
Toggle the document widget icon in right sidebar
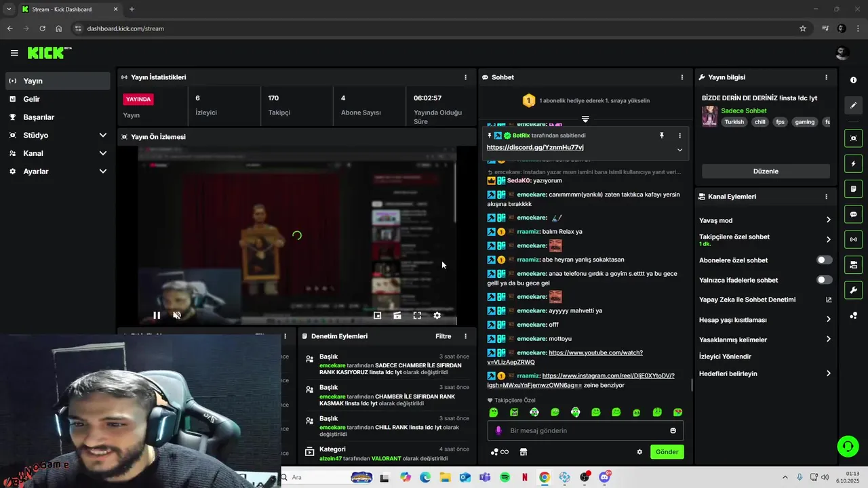[853, 188]
